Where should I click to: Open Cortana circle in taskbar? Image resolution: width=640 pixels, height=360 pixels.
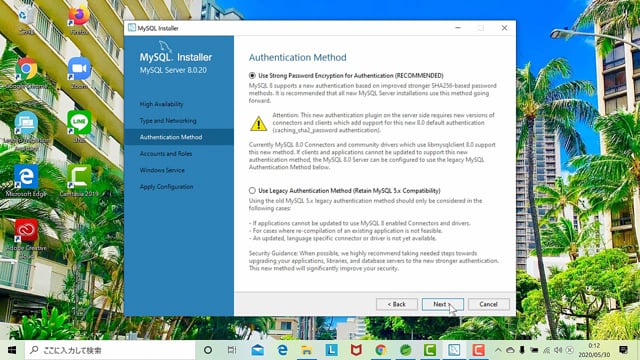click(x=208, y=350)
